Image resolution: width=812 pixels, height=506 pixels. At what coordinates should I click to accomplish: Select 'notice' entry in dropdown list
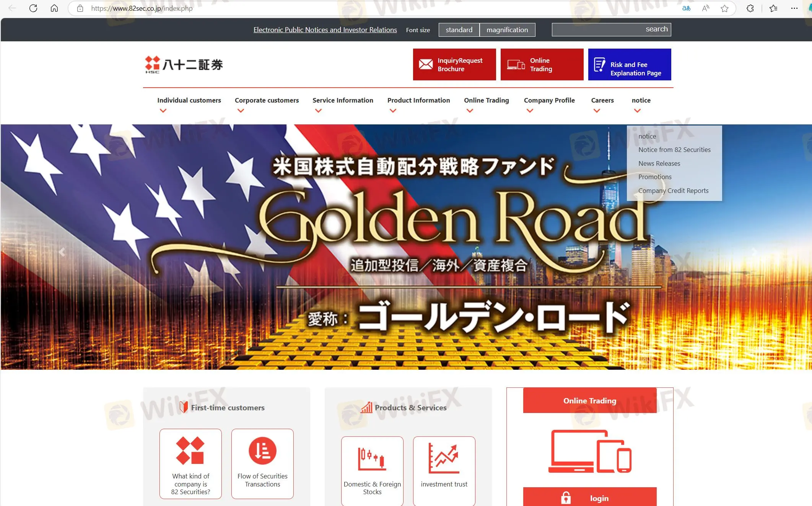[647, 136]
